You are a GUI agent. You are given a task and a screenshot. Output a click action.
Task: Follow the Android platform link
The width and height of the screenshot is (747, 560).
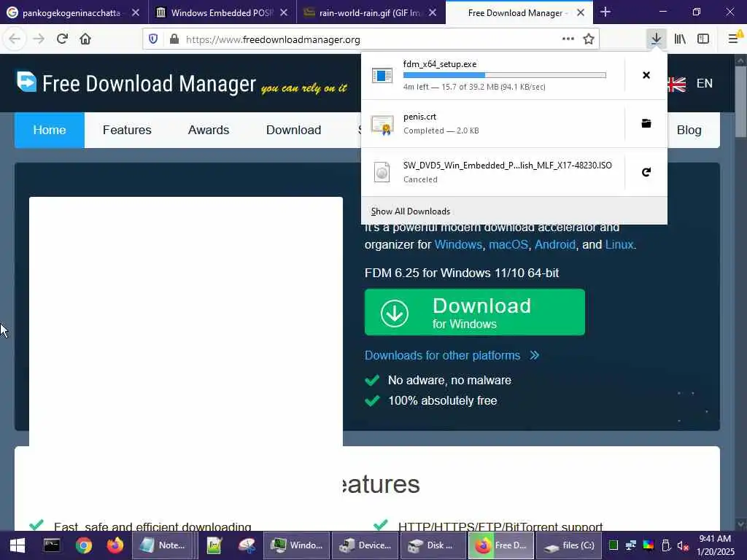555,245
